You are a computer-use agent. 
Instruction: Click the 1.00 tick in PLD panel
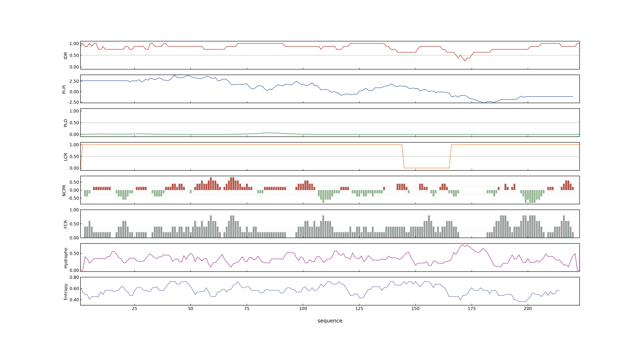pyautogui.click(x=74, y=111)
